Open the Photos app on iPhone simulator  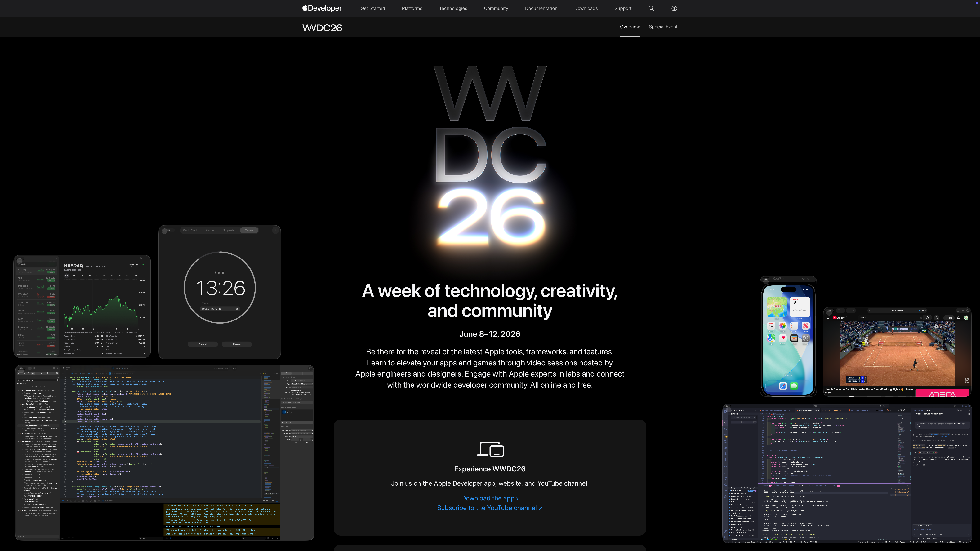pyautogui.click(x=782, y=326)
